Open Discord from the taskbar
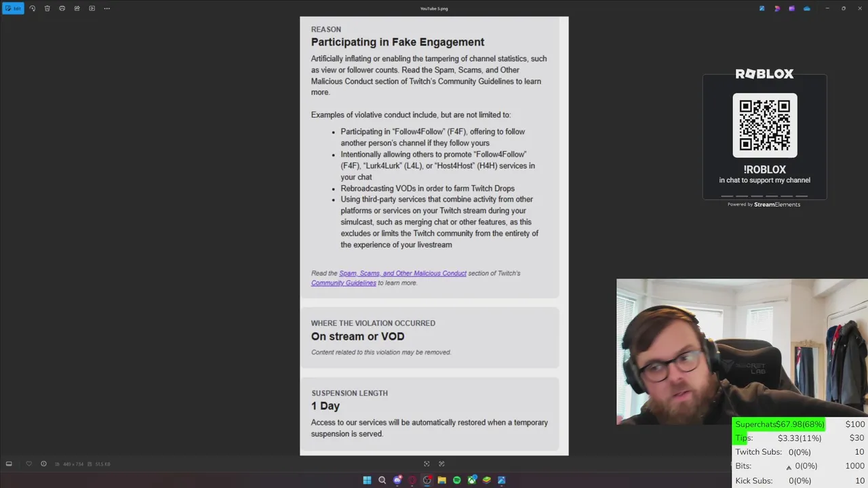868x488 pixels. click(397, 480)
